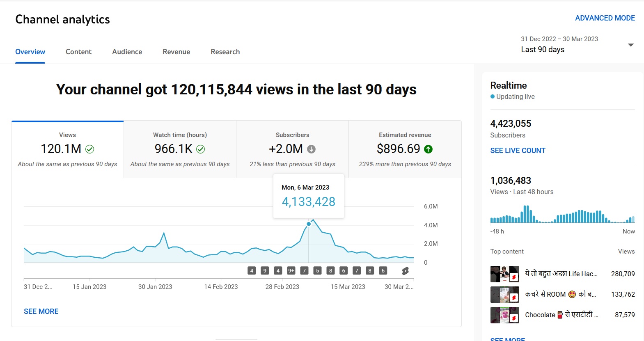Click Shorts badge on Chocolate video thumbnail
644x341 pixels.
click(513, 318)
